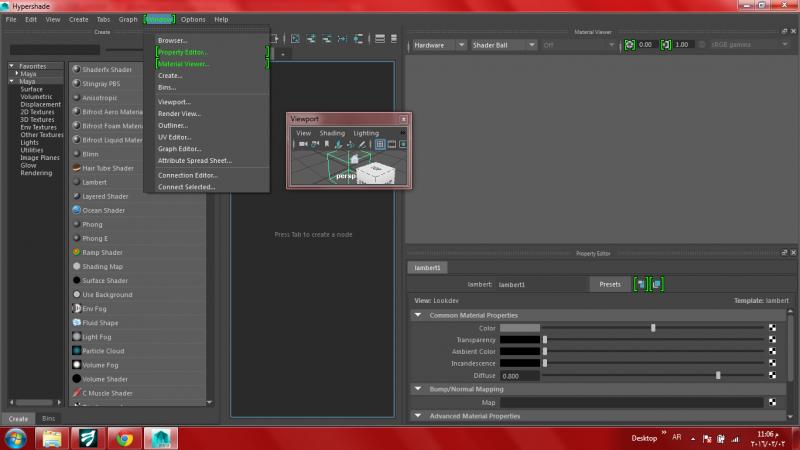Image resolution: width=800 pixels, height=450 pixels.
Task: Choose UV Editor... from the Window menu
Action: coord(174,137)
